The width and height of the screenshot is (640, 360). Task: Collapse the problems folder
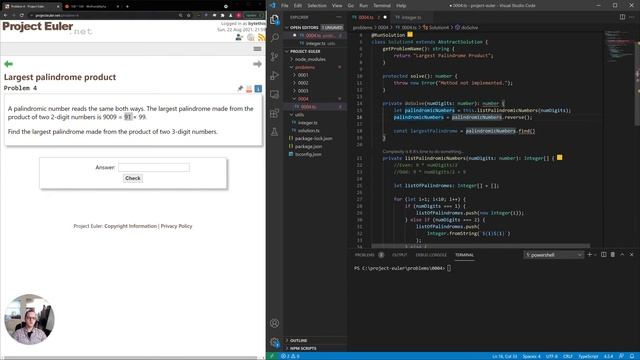pos(304,67)
